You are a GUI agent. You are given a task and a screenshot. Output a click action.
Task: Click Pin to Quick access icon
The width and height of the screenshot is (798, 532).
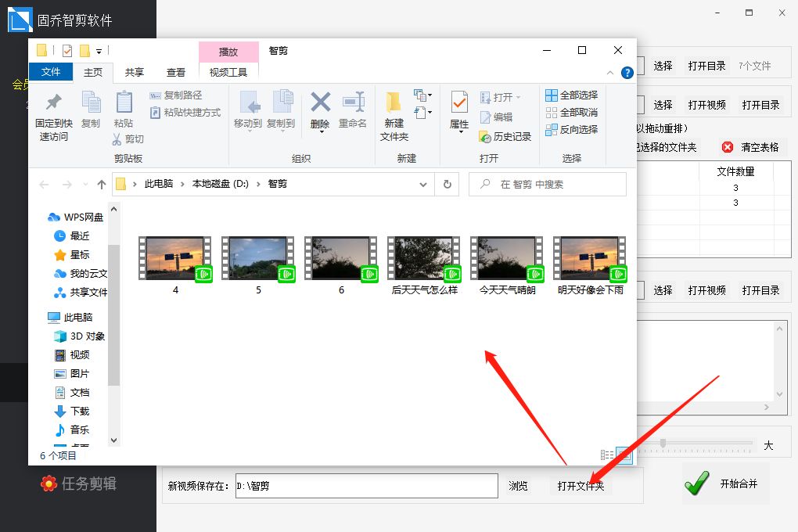(x=53, y=102)
